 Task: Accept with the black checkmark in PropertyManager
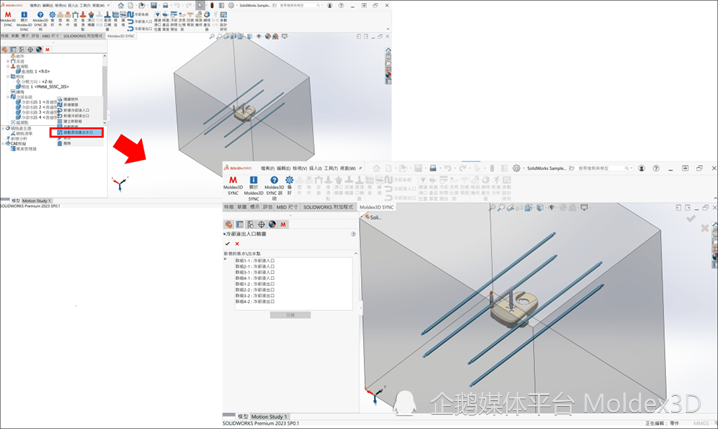[x=228, y=244]
